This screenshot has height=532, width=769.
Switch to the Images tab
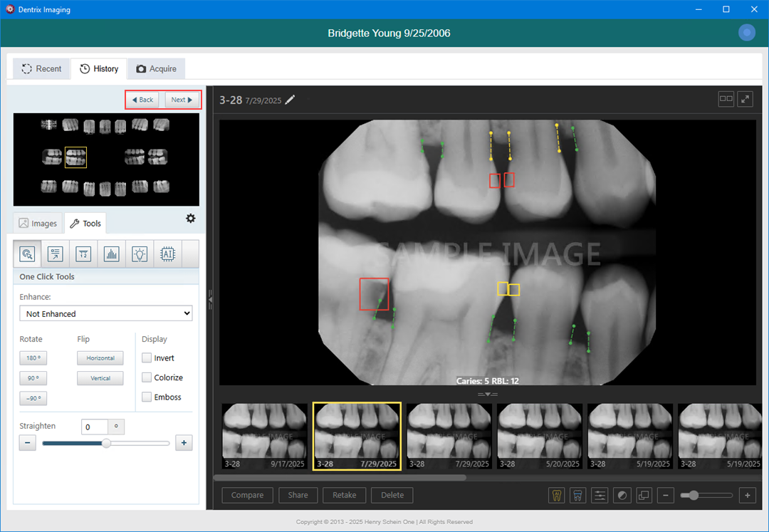click(x=38, y=224)
